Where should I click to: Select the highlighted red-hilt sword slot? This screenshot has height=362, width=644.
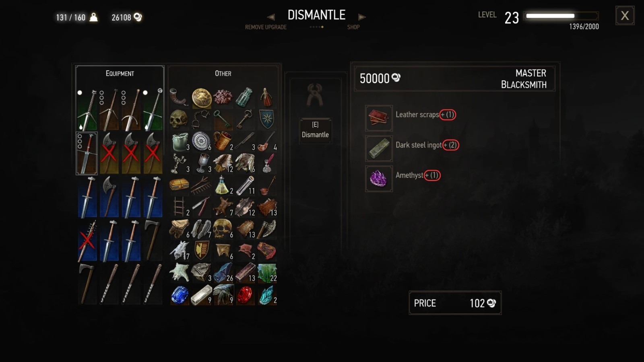tap(87, 153)
